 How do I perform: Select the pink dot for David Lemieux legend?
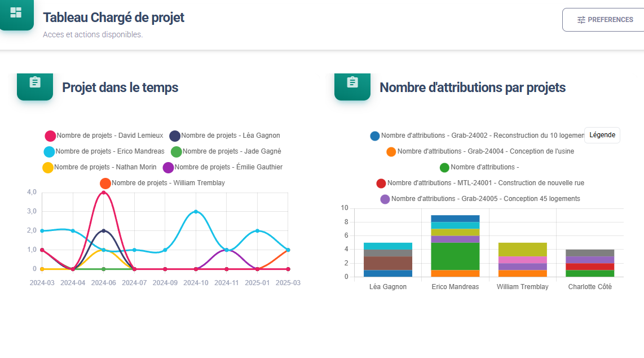(x=50, y=136)
